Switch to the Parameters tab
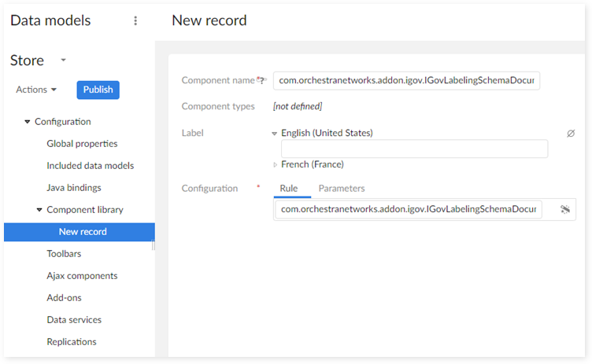The height and width of the screenshot is (364, 592). (x=341, y=189)
